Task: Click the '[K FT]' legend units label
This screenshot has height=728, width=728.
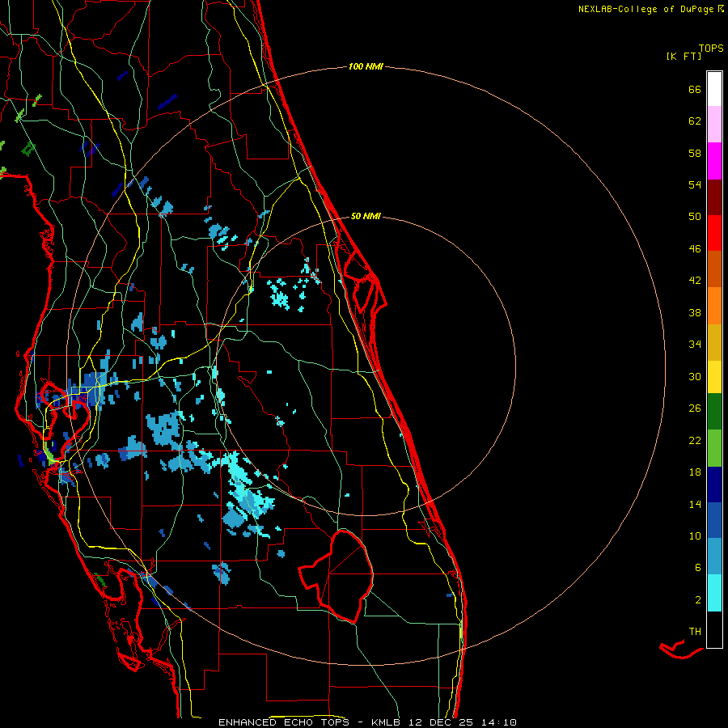Action: (684, 56)
